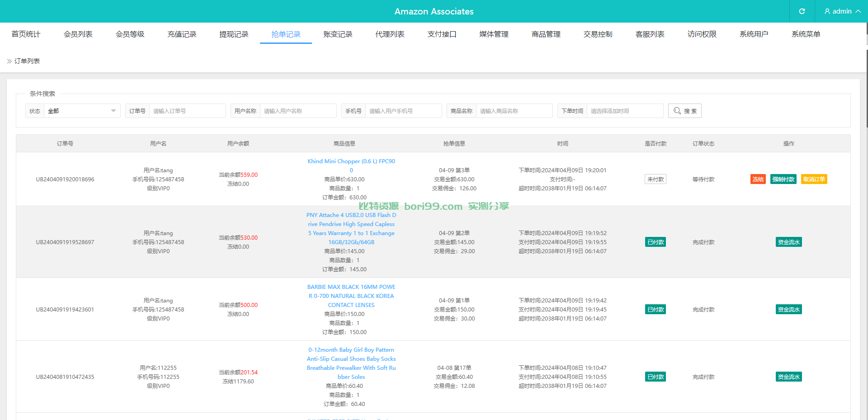Image resolution: width=868 pixels, height=420 pixels.
Task: Open the 交易控制 tab
Action: (x=598, y=34)
